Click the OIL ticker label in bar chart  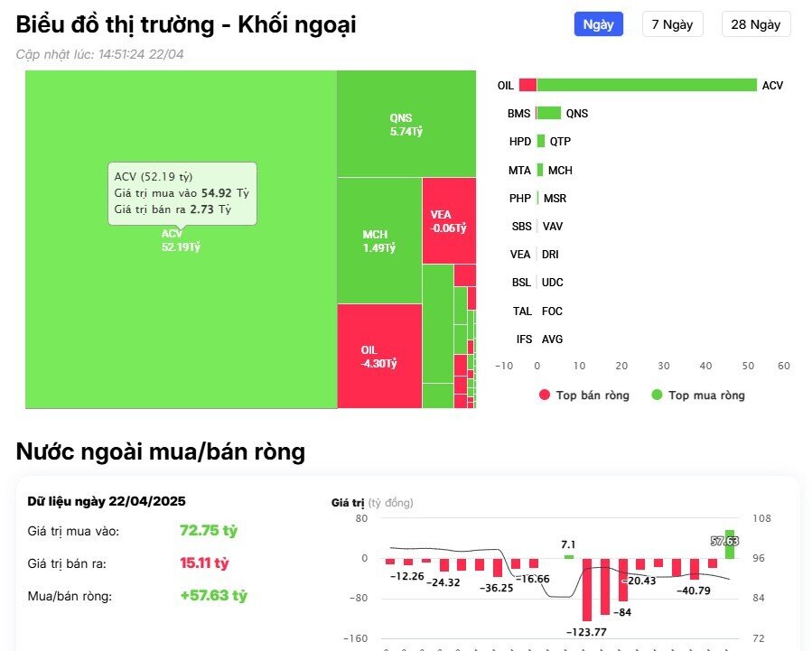click(508, 85)
